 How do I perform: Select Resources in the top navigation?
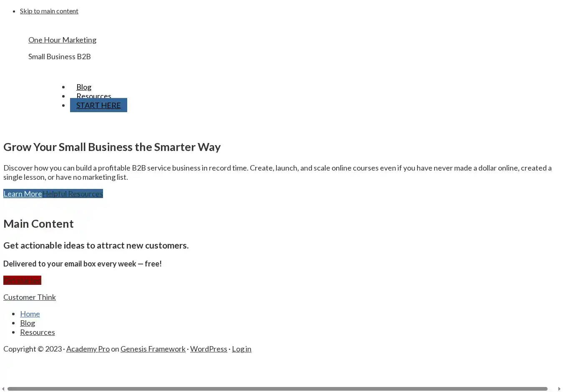tap(93, 95)
